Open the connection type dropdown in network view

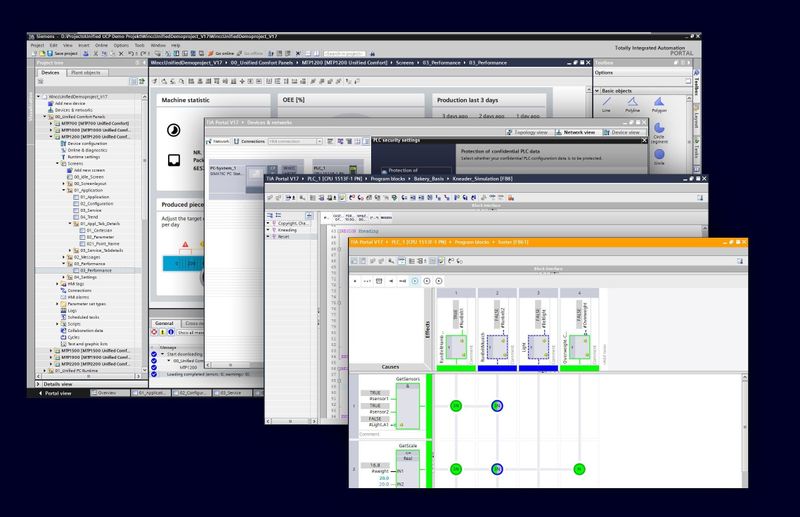tap(319, 141)
